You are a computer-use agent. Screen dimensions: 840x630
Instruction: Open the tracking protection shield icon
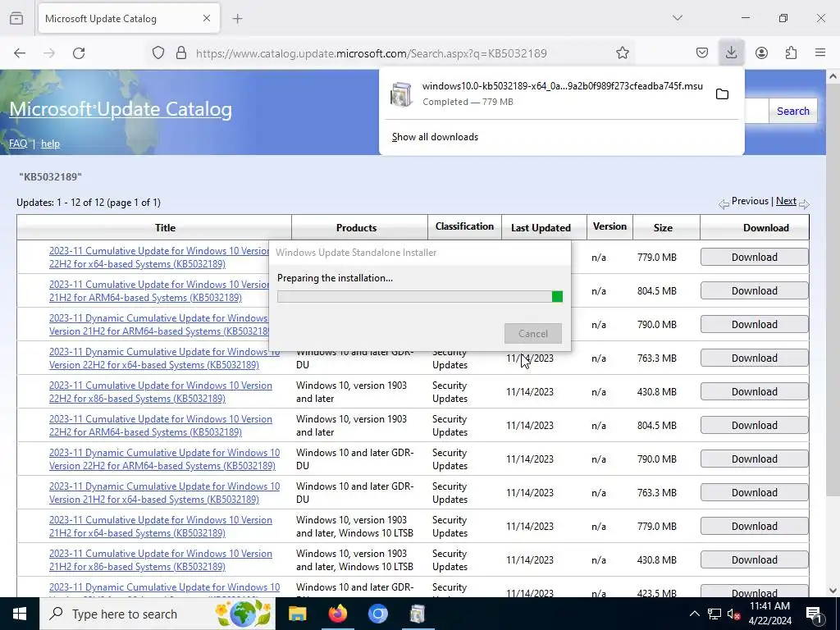click(158, 53)
